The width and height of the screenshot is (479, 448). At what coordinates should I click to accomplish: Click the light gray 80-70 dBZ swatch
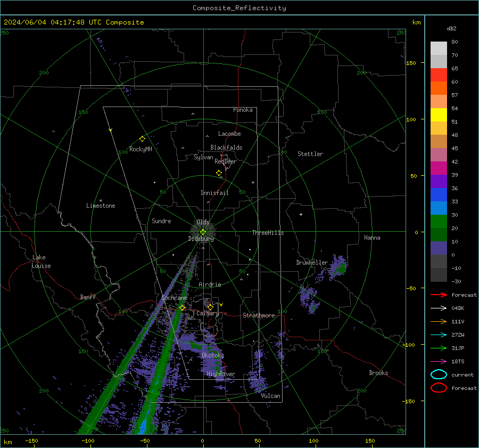[x=439, y=48]
